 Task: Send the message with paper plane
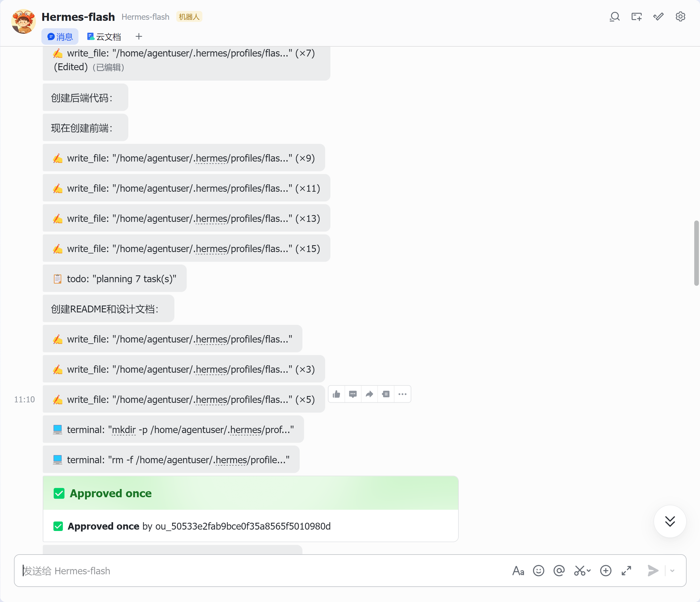click(653, 570)
